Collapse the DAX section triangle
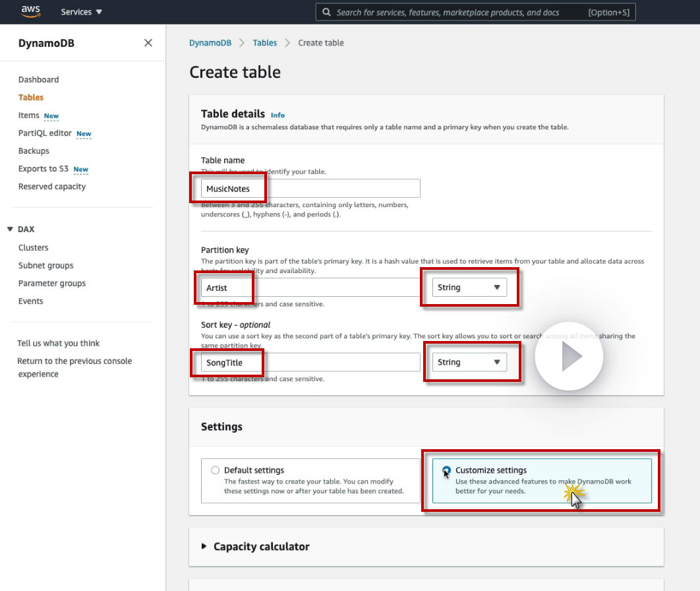This screenshot has height=591, width=700. coord(10,229)
